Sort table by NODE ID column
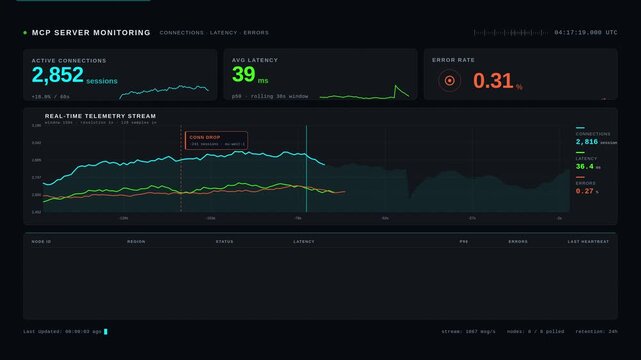 coord(41,242)
